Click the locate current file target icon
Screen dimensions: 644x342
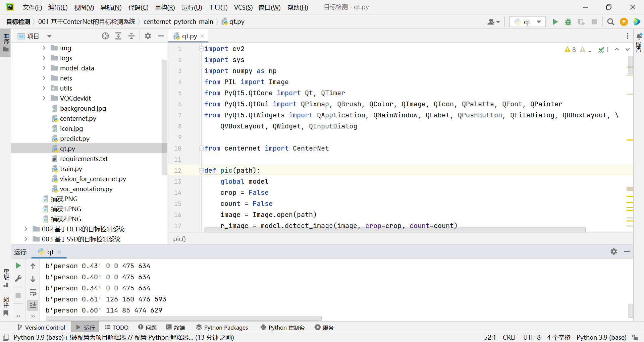pyautogui.click(x=105, y=36)
